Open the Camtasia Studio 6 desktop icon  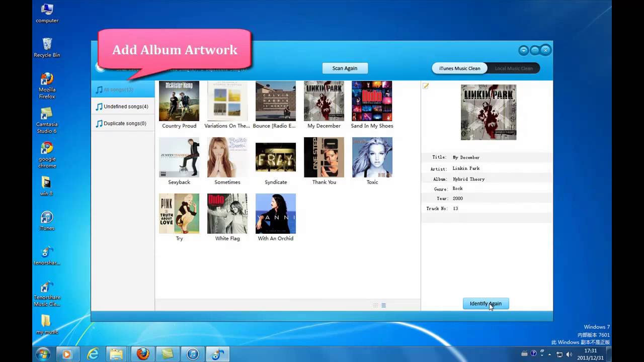click(x=47, y=120)
